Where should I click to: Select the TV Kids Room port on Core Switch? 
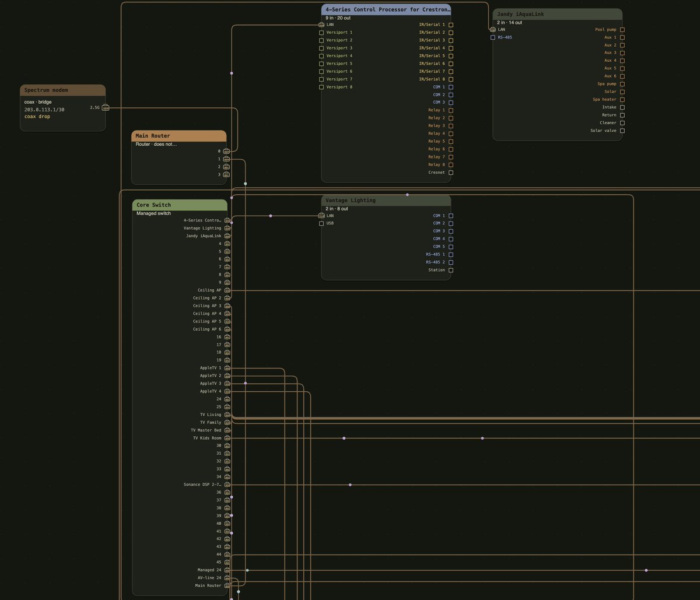tap(228, 438)
